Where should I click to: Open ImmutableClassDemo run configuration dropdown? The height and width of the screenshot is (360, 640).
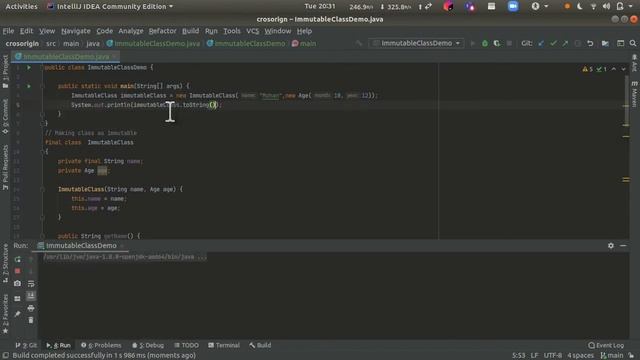416,43
